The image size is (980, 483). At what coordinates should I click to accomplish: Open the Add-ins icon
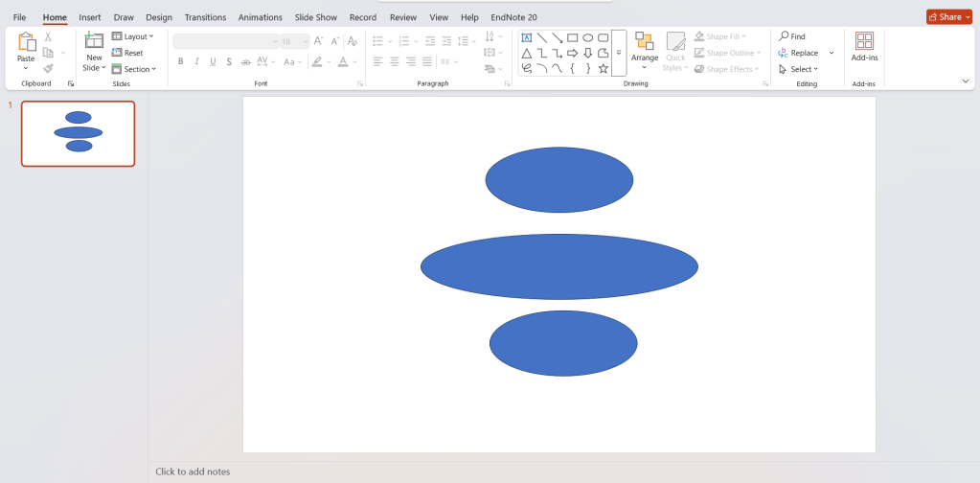(864, 41)
